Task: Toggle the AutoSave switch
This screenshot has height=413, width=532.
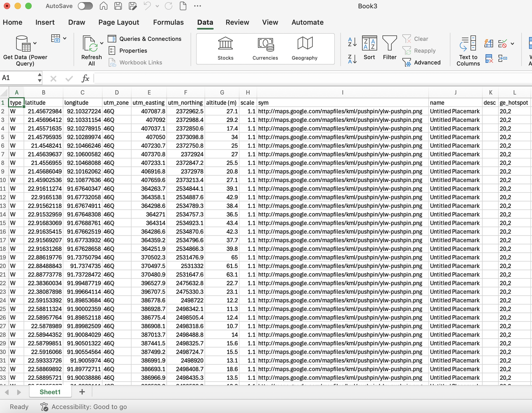Action: pos(85,6)
